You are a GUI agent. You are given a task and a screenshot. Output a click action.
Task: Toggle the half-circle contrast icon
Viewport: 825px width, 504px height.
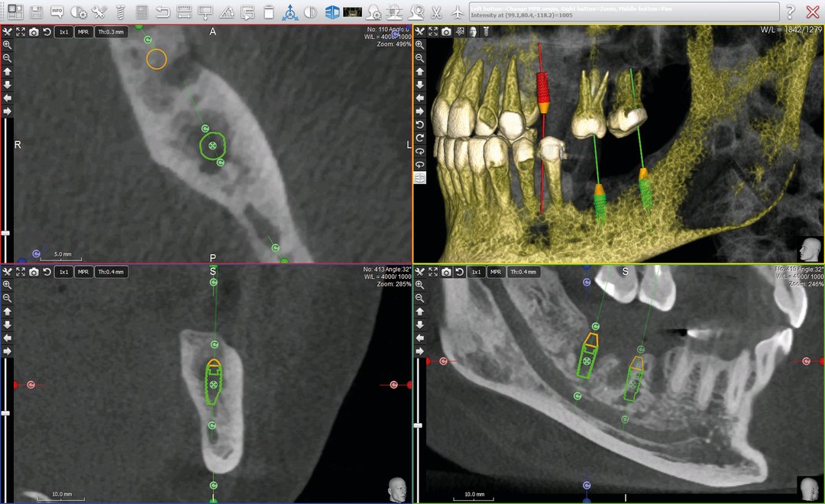pos(311,12)
